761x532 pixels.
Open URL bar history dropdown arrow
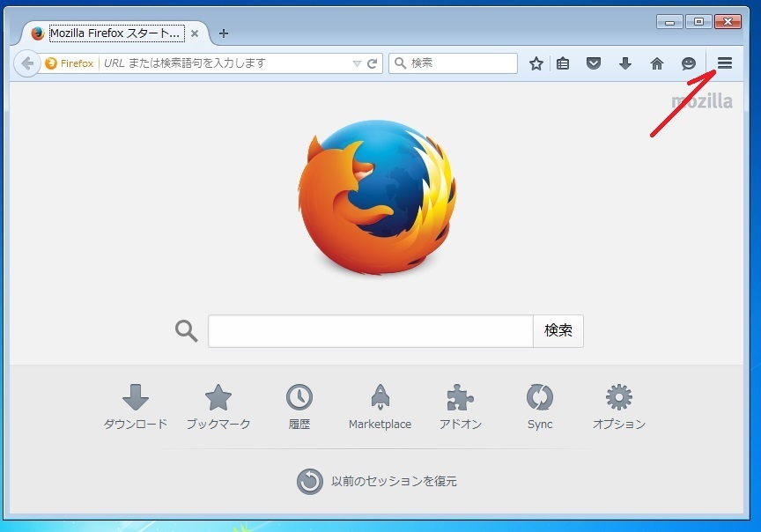(x=357, y=63)
